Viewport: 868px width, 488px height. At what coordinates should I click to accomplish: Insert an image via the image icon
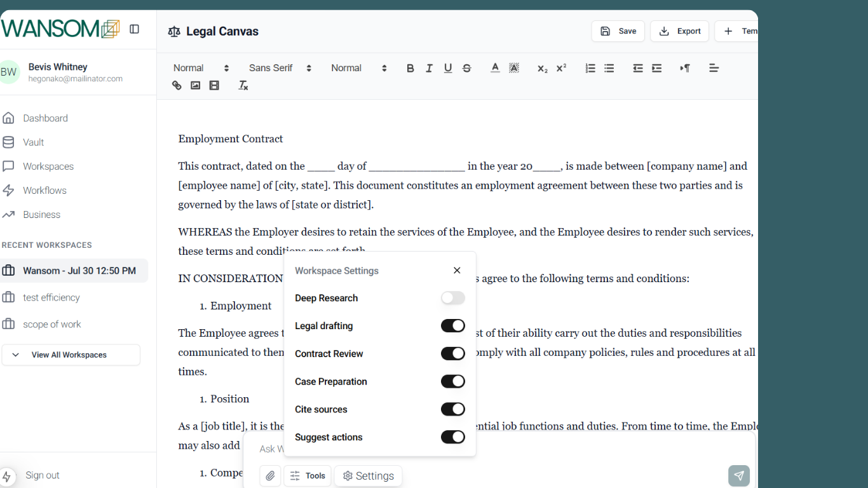[195, 85]
